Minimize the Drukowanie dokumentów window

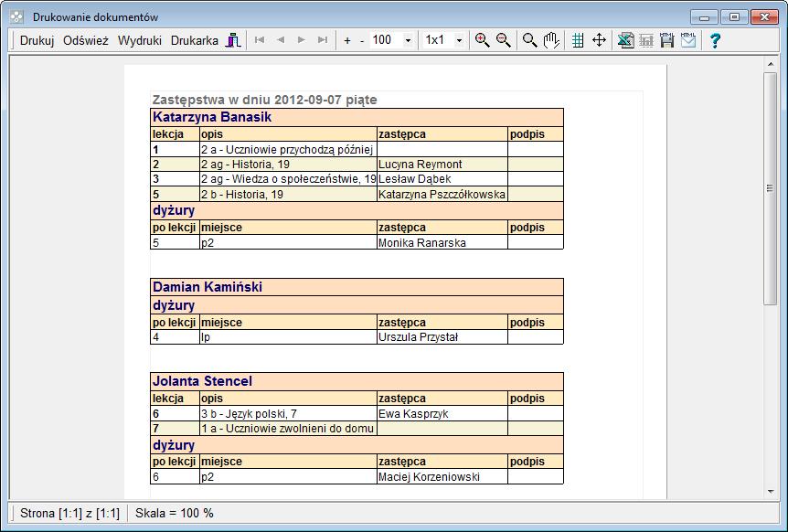click(704, 17)
